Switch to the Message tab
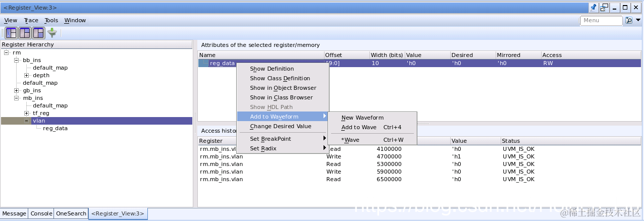 coord(14,213)
